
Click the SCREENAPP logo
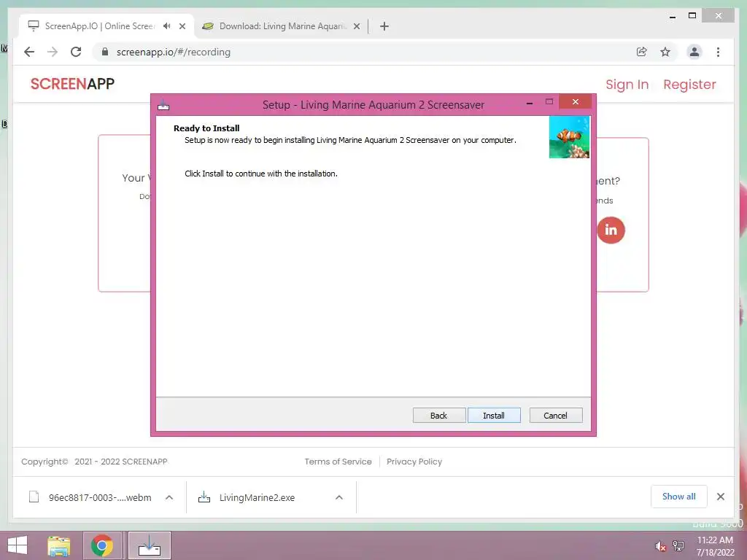pyautogui.click(x=72, y=84)
